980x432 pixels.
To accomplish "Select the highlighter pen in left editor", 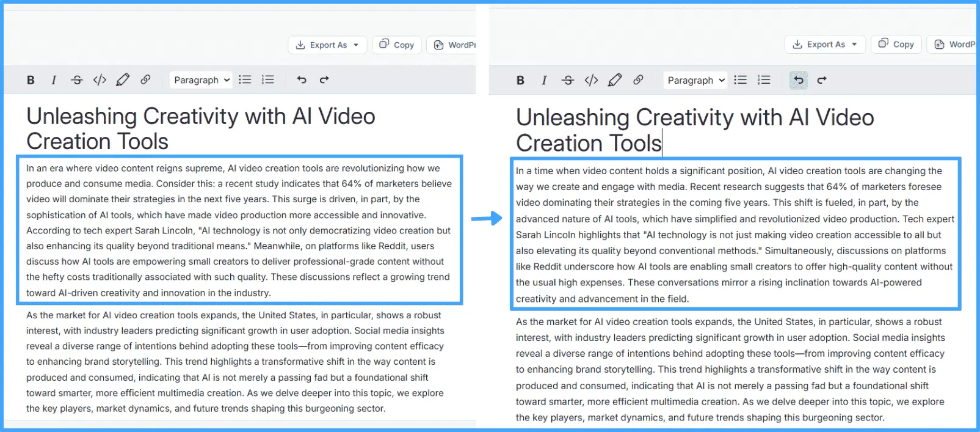I will point(123,80).
